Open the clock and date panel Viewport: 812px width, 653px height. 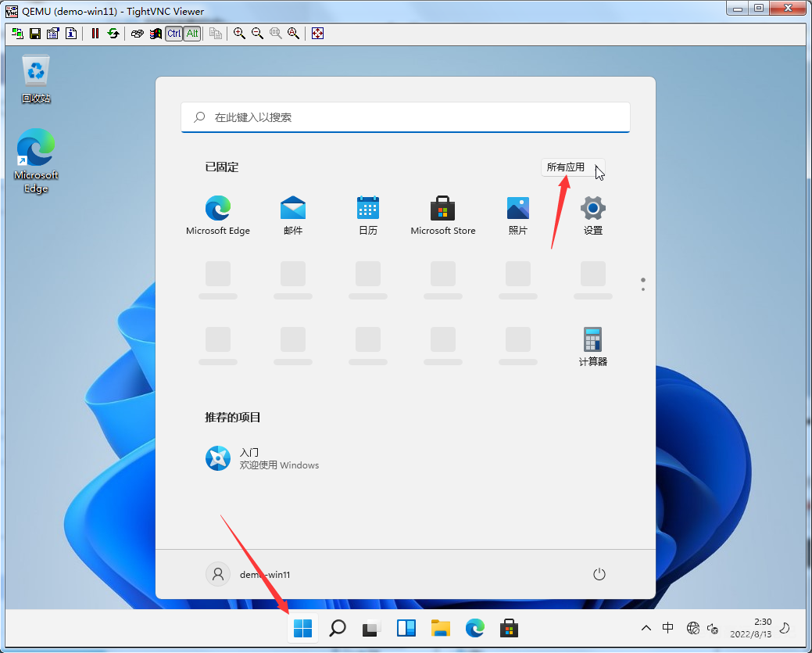point(751,628)
